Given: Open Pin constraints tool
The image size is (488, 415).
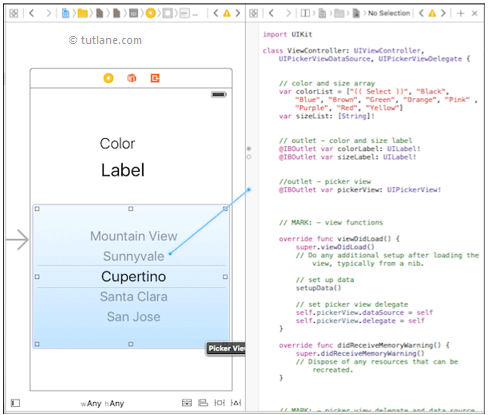Looking at the screenshot, I should (219, 403).
